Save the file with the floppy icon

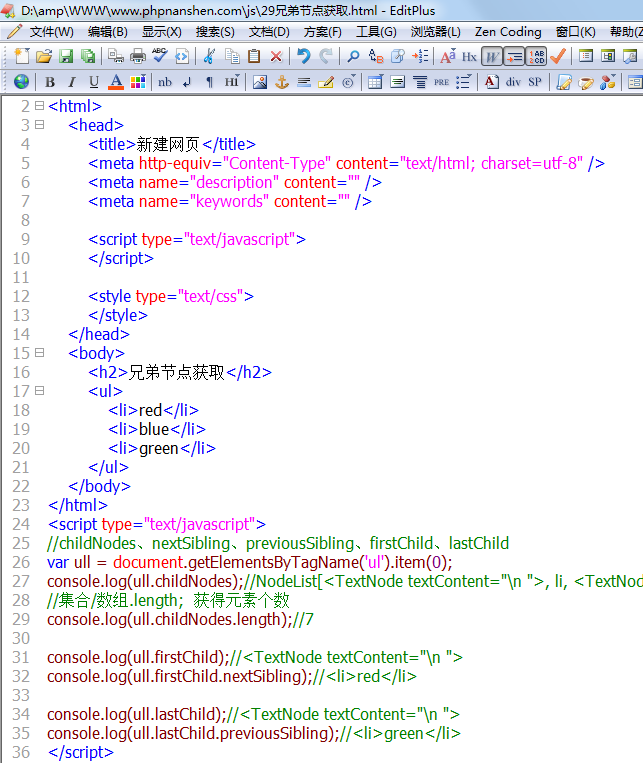pos(66,56)
